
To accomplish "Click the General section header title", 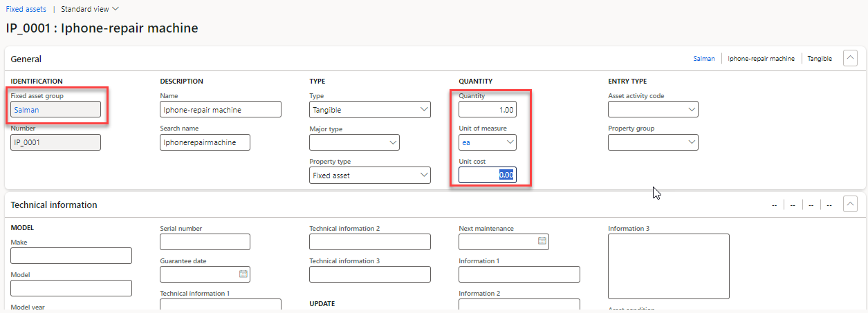I will point(26,59).
